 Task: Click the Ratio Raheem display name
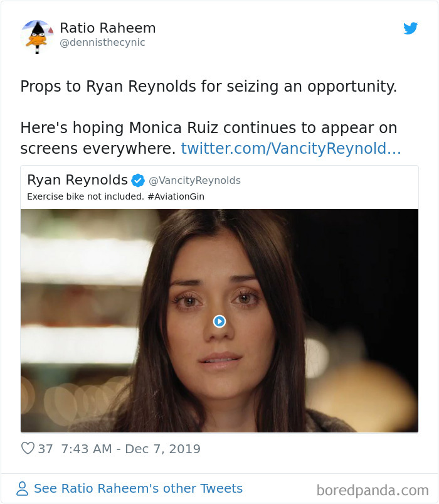[107, 28]
